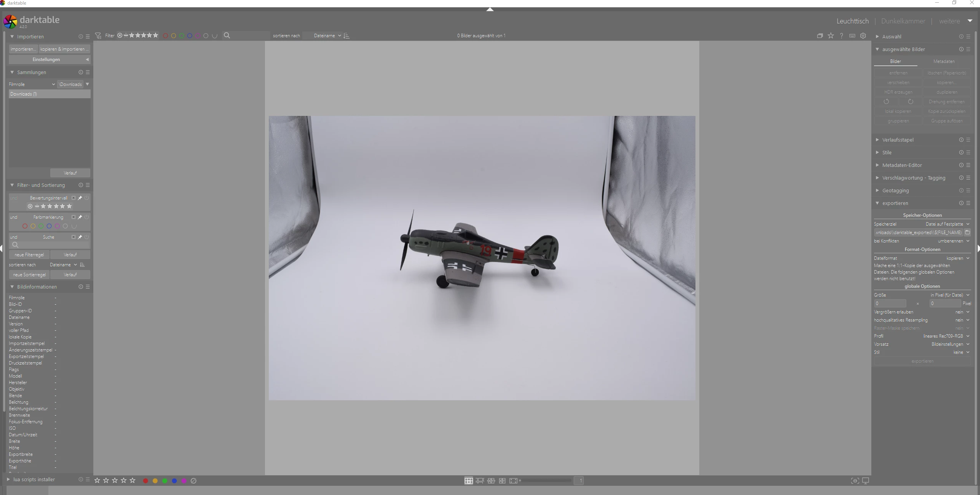Click the help question mark icon

[841, 36]
